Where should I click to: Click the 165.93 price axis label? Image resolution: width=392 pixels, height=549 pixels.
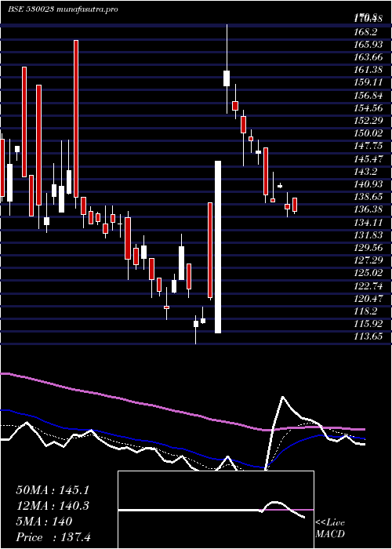click(368, 45)
